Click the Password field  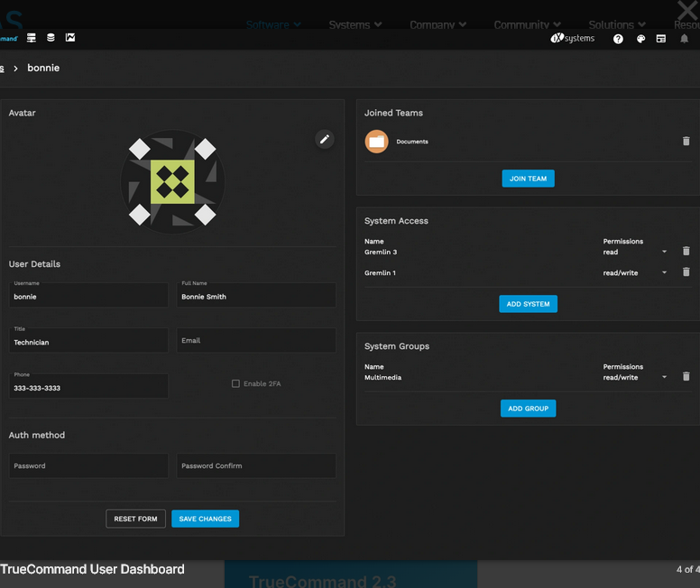pyautogui.click(x=88, y=465)
